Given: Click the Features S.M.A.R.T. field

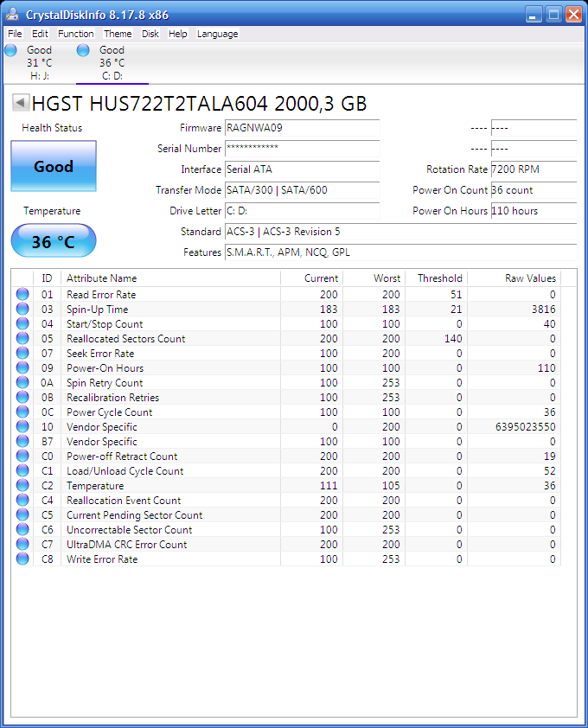Looking at the screenshot, I should click(x=401, y=252).
